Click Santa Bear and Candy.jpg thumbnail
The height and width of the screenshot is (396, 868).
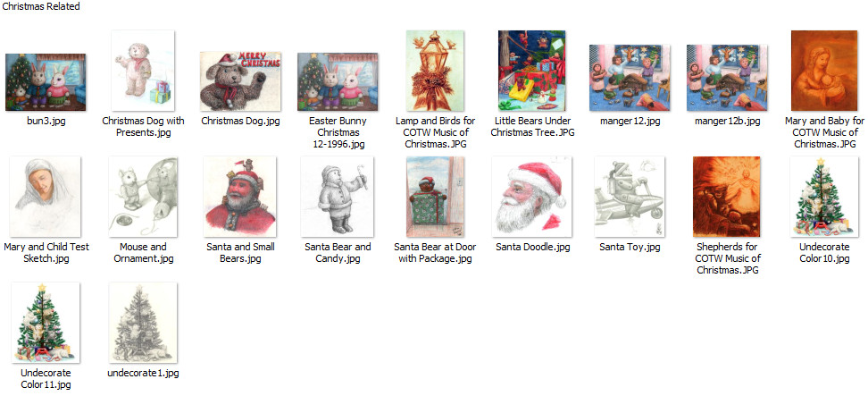click(338, 197)
